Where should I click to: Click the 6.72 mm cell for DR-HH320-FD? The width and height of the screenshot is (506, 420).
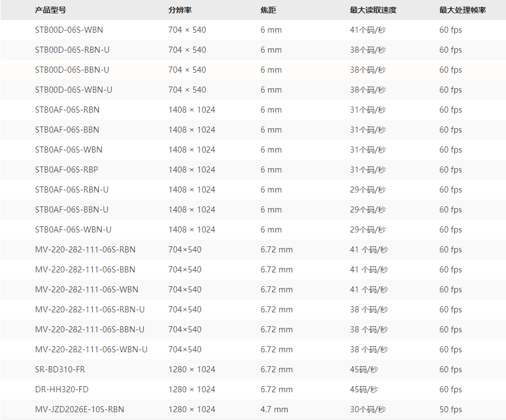tap(277, 389)
